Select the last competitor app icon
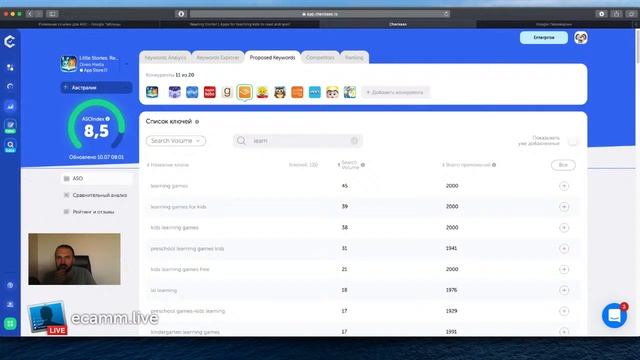The height and width of the screenshot is (360, 640). click(350, 92)
